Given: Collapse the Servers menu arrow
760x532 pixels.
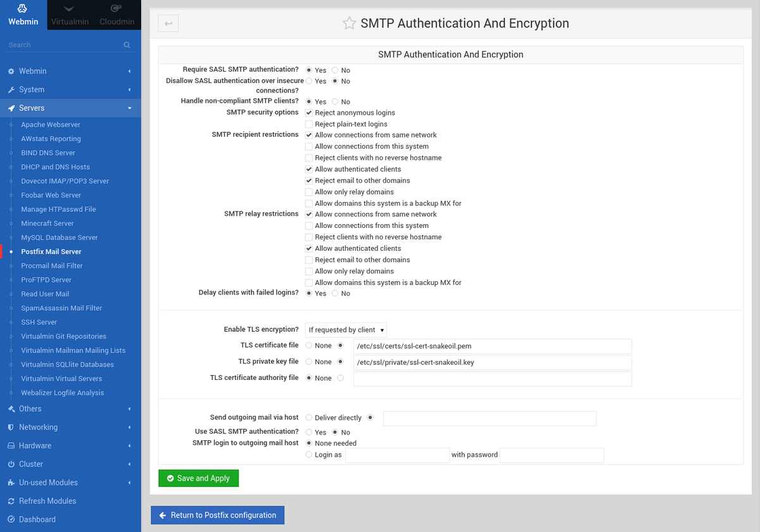Looking at the screenshot, I should tap(129, 108).
